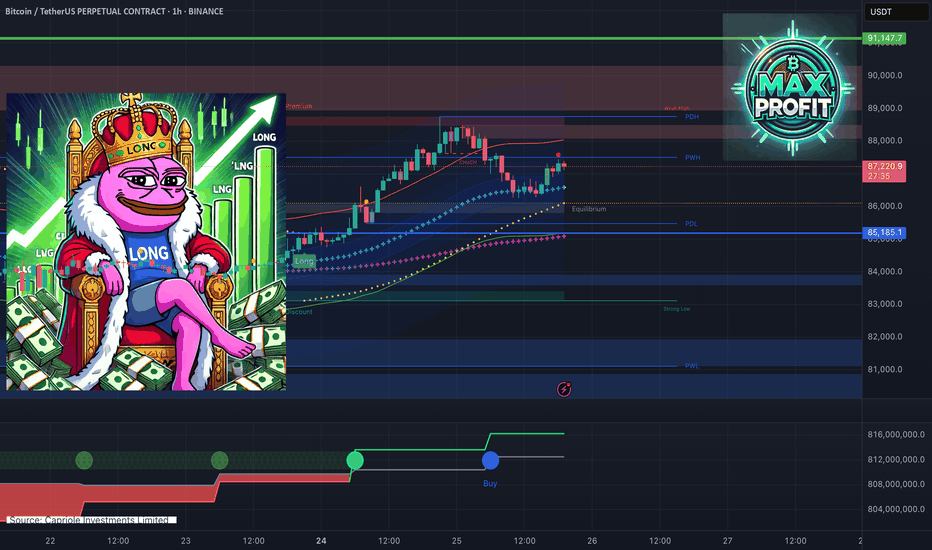Click the 86,000.0 price axis value
932x550 pixels.
[x=885, y=206]
